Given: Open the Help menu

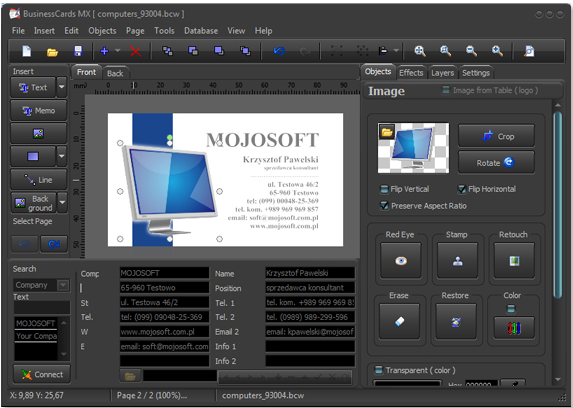Looking at the screenshot, I should pyautogui.click(x=263, y=31).
